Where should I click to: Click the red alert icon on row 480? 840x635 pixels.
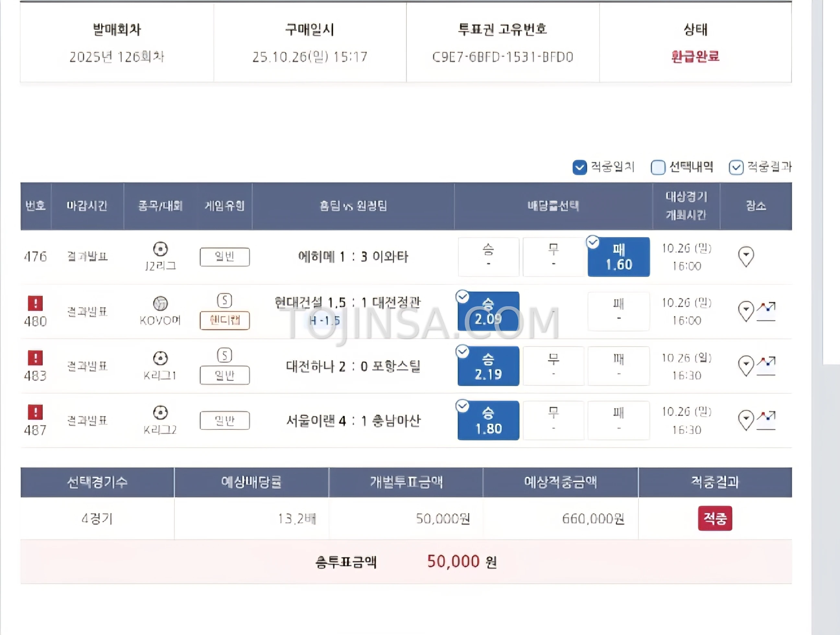(x=35, y=303)
